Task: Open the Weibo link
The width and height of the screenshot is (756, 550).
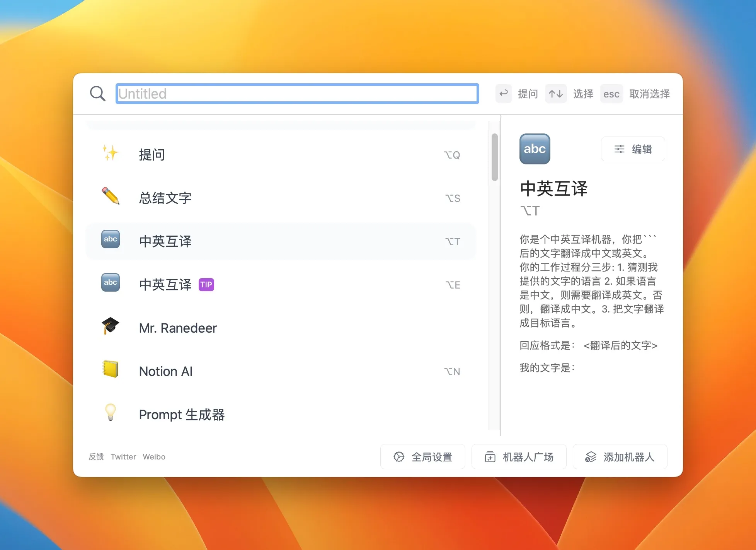Action: (x=154, y=457)
